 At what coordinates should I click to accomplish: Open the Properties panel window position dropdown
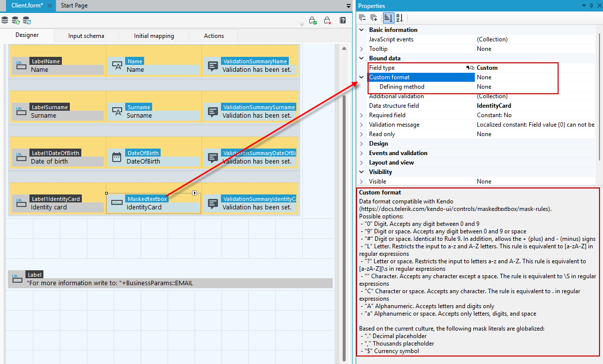584,5
